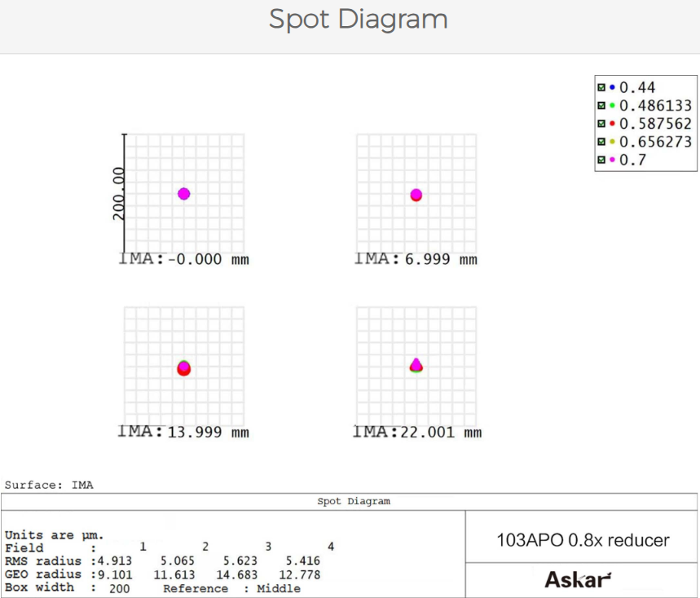Image resolution: width=700 pixels, height=598 pixels.
Task: Click the green dot for 0.486133
Action: (x=612, y=105)
